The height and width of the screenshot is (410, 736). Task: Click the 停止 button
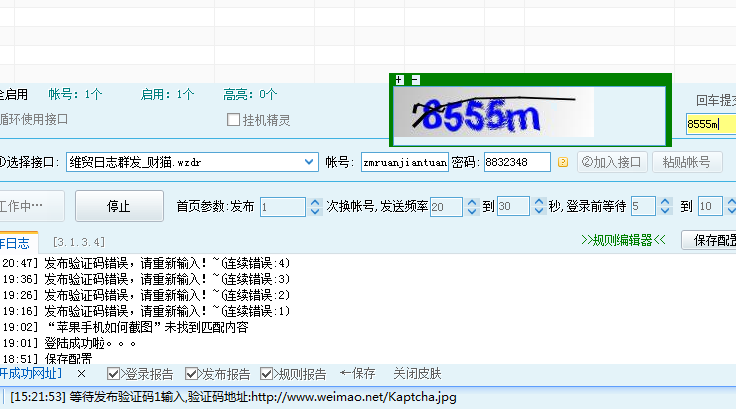119,206
